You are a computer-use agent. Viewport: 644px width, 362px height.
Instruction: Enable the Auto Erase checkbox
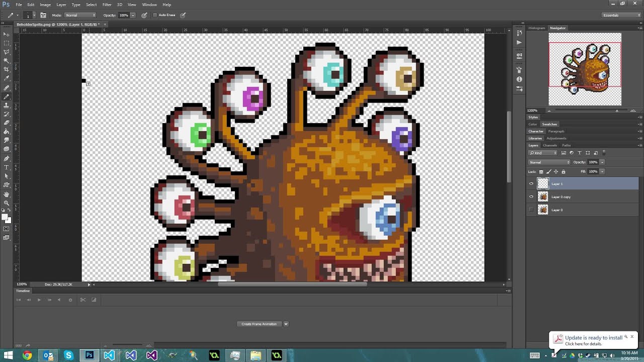[x=155, y=15]
